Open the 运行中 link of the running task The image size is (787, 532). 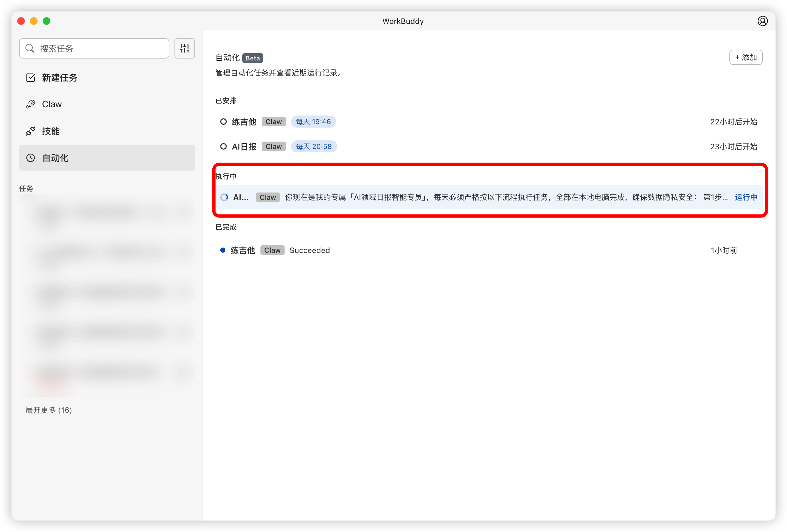click(x=746, y=197)
